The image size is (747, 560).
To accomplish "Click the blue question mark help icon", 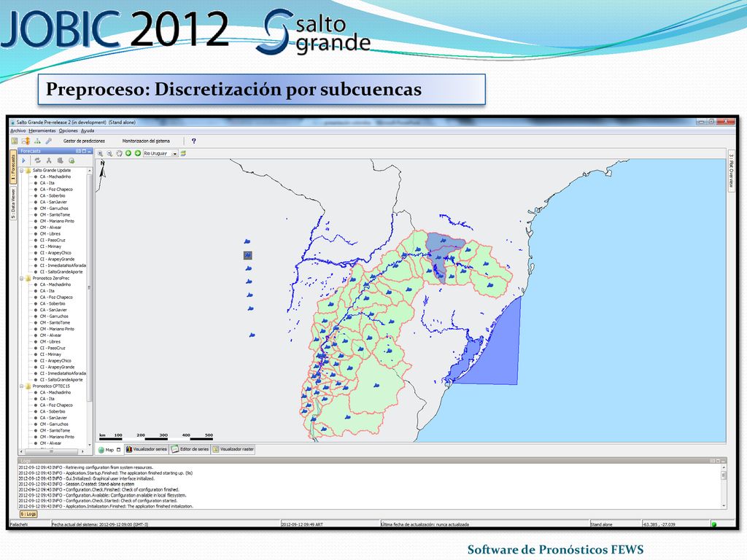I will coord(193,141).
